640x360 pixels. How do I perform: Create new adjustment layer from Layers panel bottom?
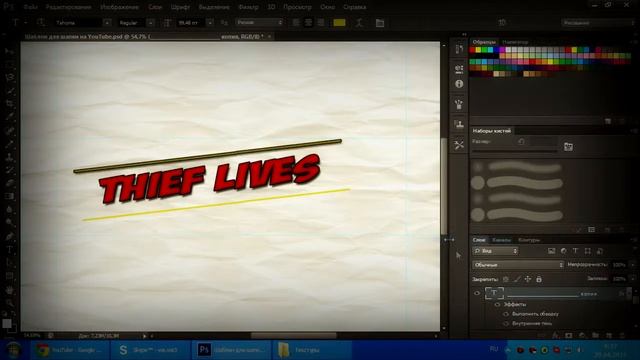[582, 336]
